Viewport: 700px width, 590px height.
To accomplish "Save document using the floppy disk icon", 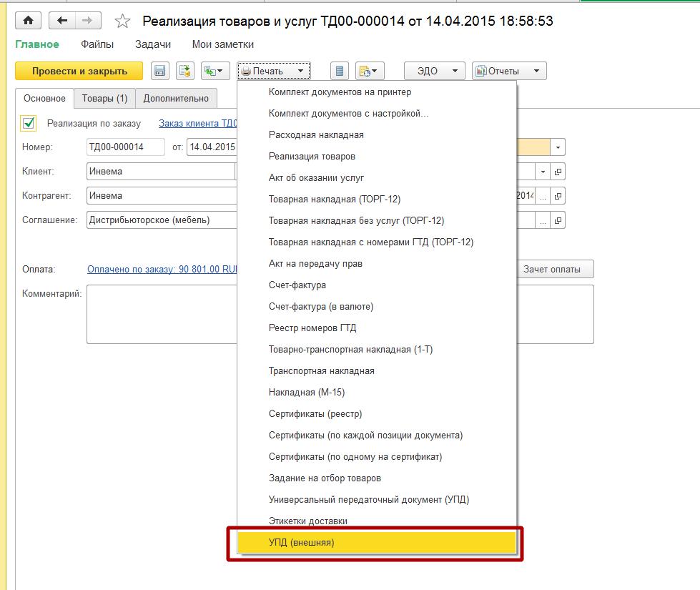I will pyautogui.click(x=160, y=71).
